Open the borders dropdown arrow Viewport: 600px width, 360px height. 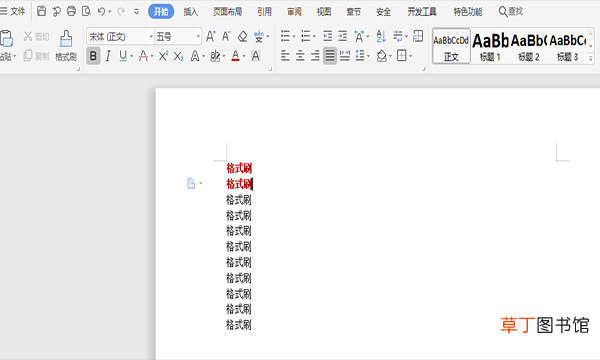[x=411, y=57]
